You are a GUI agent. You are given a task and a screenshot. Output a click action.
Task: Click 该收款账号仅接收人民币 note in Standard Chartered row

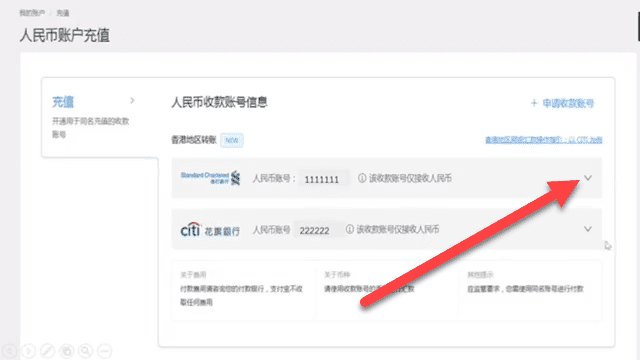pyautogui.click(x=410, y=178)
